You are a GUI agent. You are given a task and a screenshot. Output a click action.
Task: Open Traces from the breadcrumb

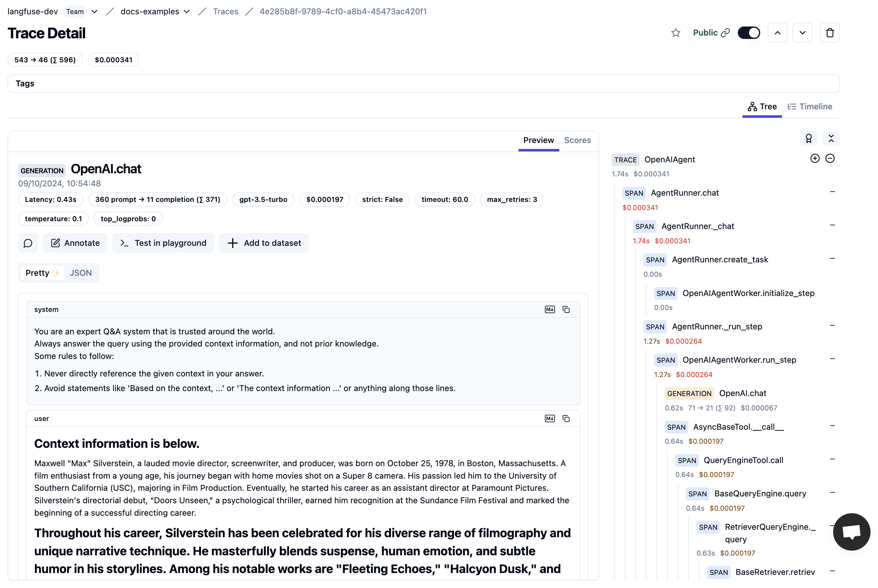click(225, 12)
